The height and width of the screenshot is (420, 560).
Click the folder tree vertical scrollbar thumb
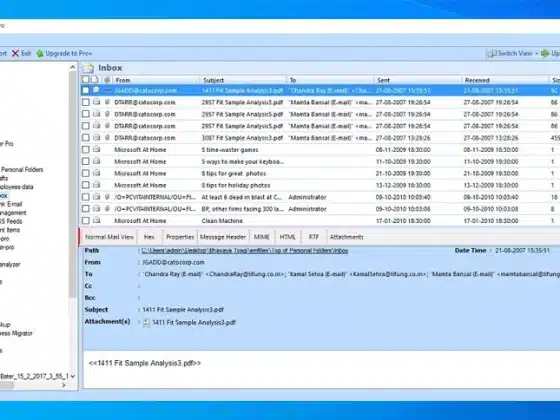(72, 184)
